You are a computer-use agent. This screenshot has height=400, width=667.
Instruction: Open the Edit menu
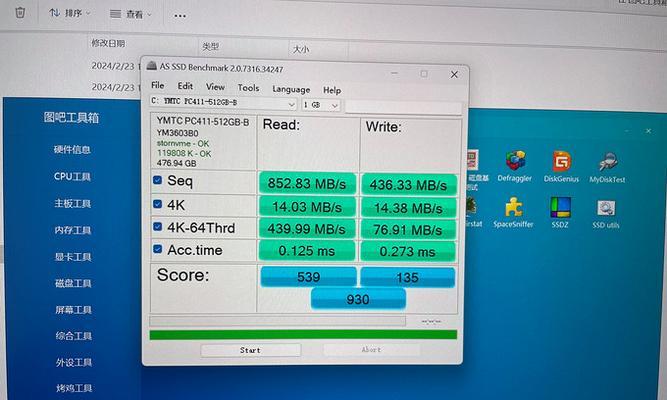pyautogui.click(x=185, y=86)
